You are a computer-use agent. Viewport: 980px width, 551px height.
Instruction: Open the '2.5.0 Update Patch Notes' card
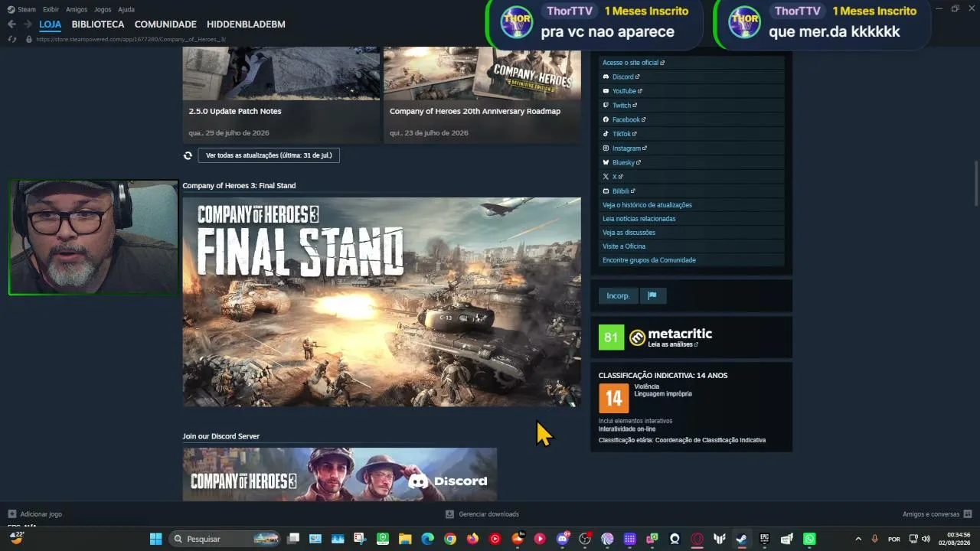click(x=281, y=95)
